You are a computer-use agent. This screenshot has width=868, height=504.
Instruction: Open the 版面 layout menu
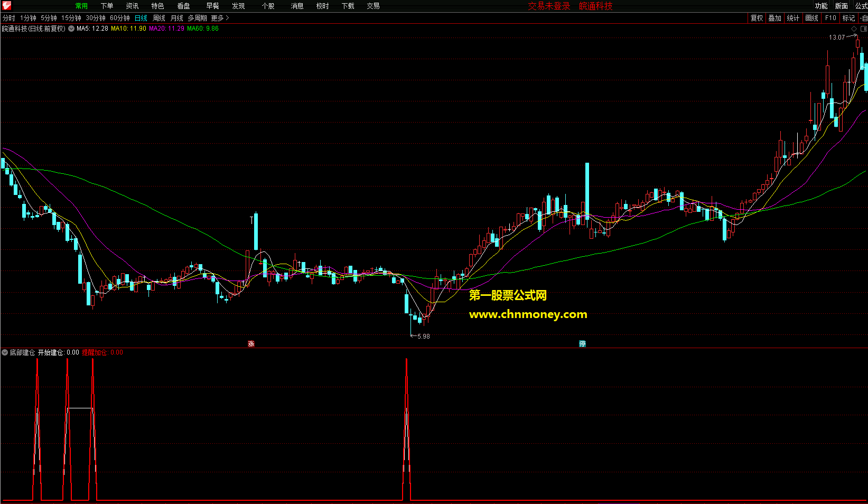click(842, 6)
